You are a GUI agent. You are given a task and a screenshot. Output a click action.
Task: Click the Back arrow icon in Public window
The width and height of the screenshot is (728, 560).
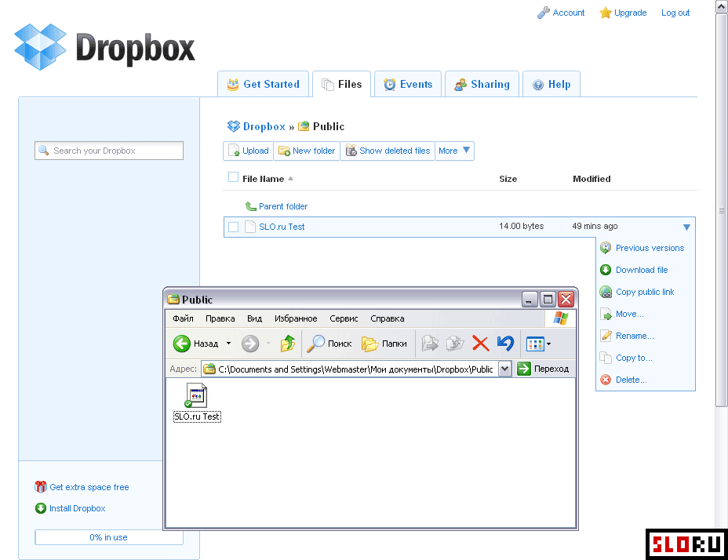tap(181, 344)
